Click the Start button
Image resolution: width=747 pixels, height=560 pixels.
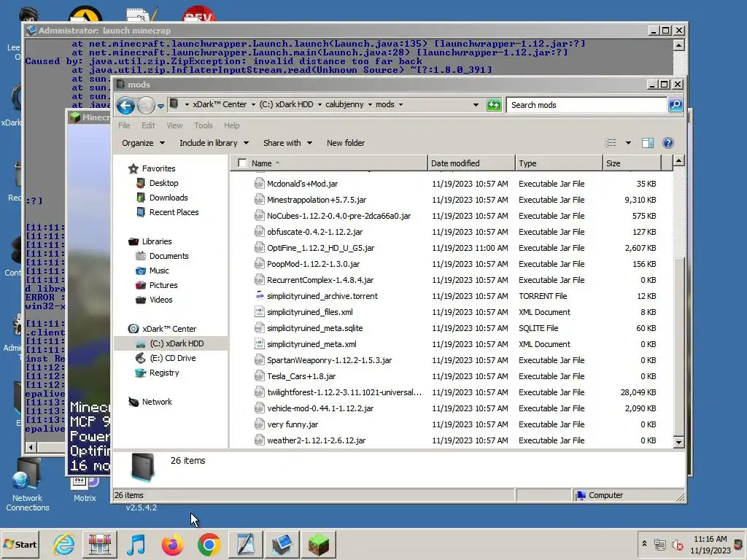coord(20,544)
